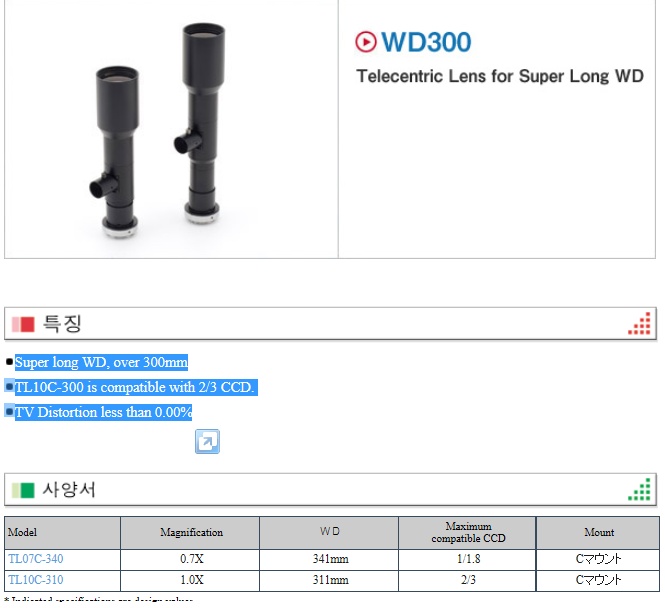Click the highlighted TL10C-300 compatibility line
The height and width of the screenshot is (608, 665).
(135, 387)
